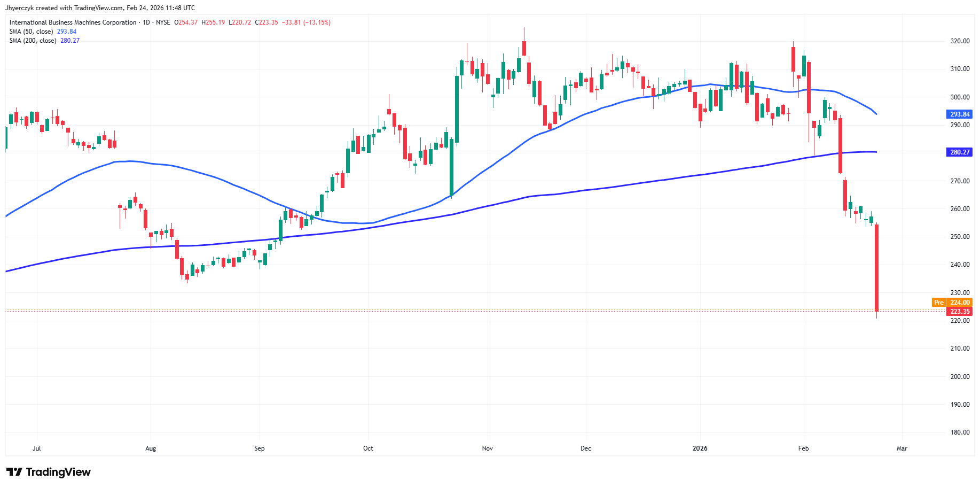
Task: Click the SMA (200, close) indicator label
Action: pos(33,41)
